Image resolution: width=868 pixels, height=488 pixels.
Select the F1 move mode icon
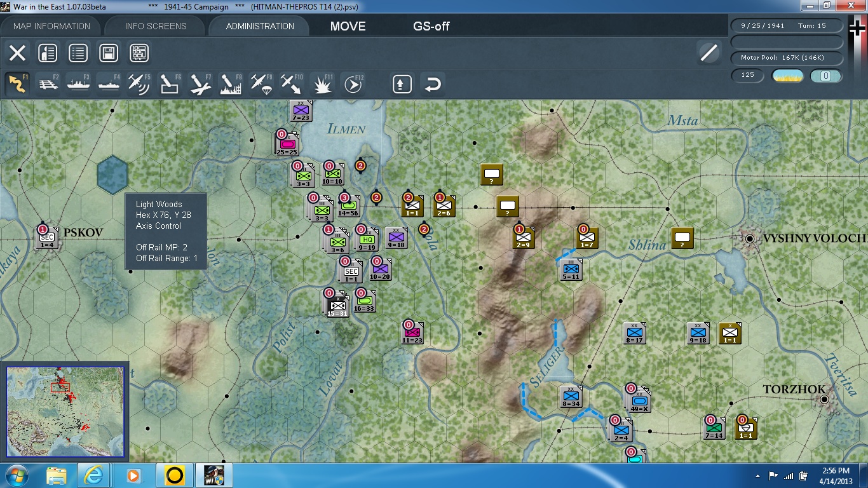pyautogui.click(x=17, y=84)
